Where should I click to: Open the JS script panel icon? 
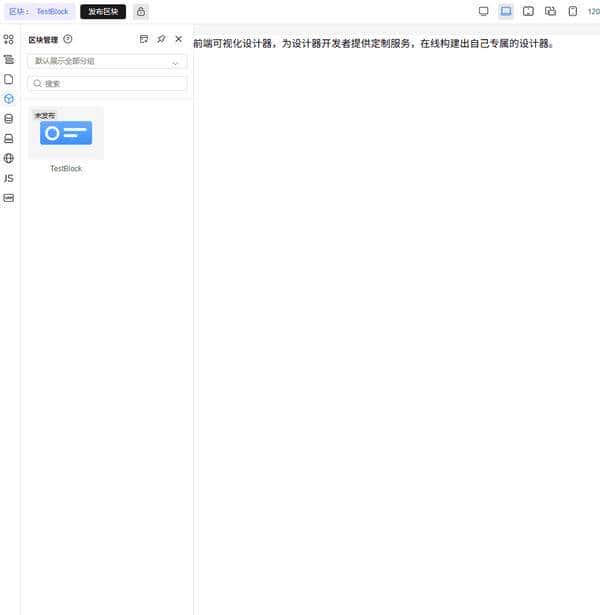(9, 178)
